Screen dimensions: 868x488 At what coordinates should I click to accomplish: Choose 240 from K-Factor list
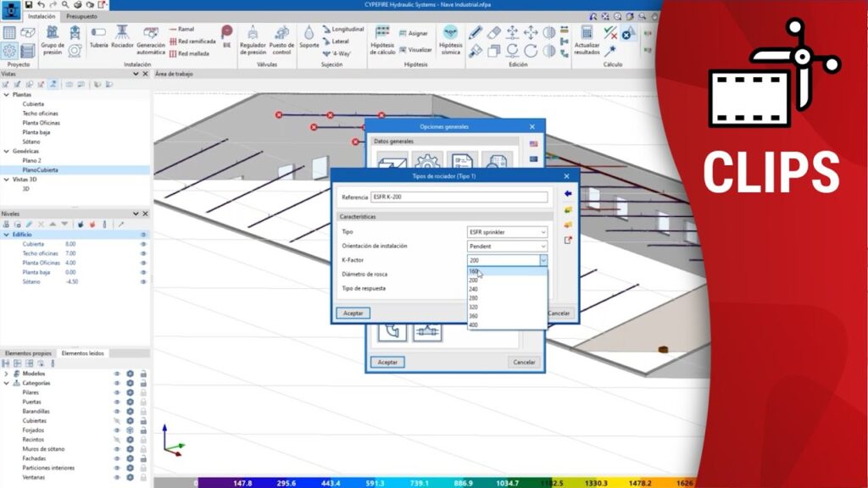474,289
